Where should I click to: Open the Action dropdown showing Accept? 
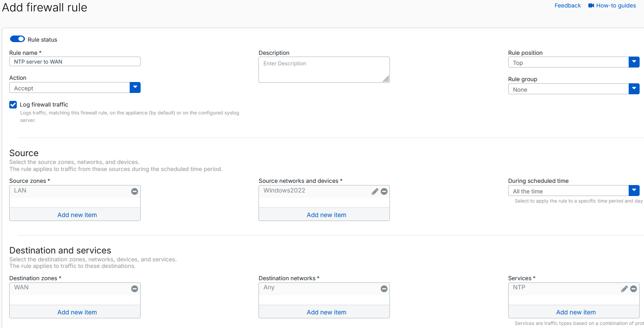tap(135, 87)
